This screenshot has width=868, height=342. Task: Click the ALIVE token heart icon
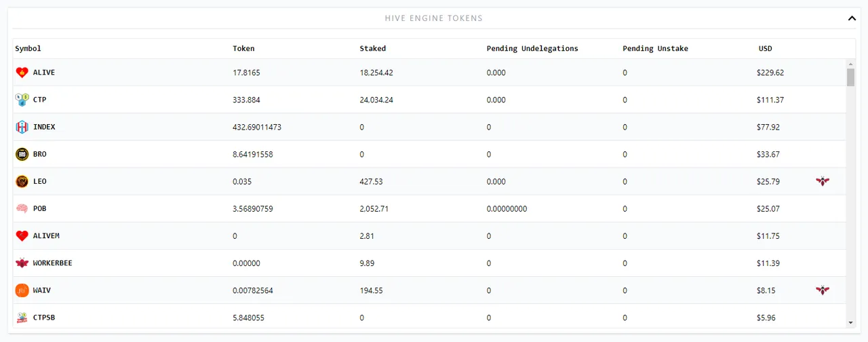[22, 73]
